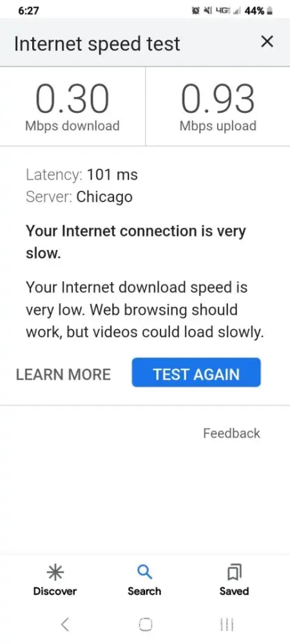Screen dimensions: 290x644
Task: Send feedback via the Feedback link
Action: click(x=231, y=433)
